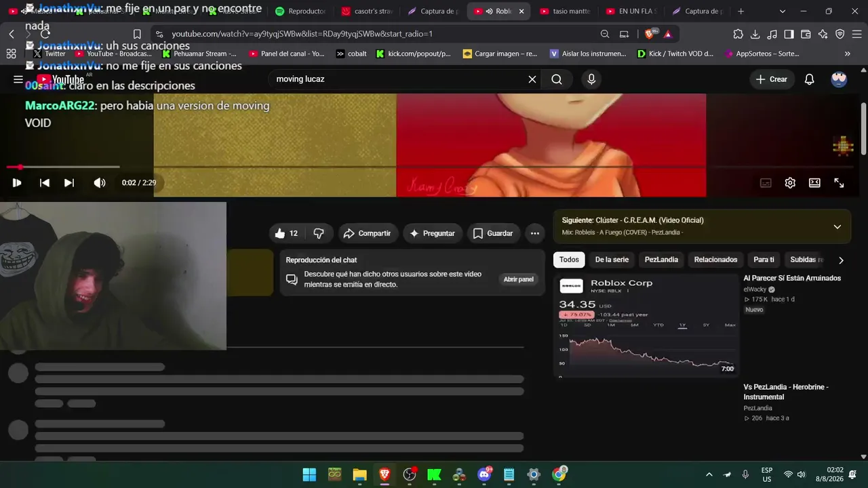Open the Brave VPN shield icon

tap(840, 34)
